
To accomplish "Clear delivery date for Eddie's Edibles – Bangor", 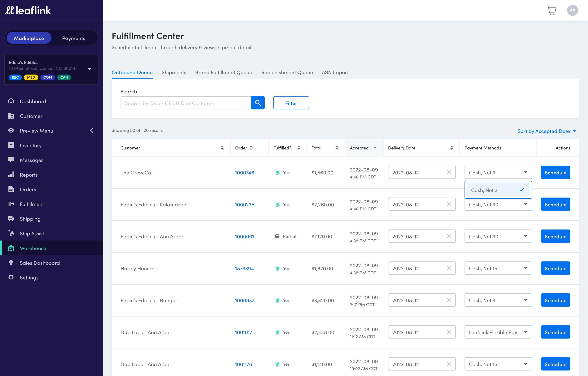I will [x=449, y=300].
